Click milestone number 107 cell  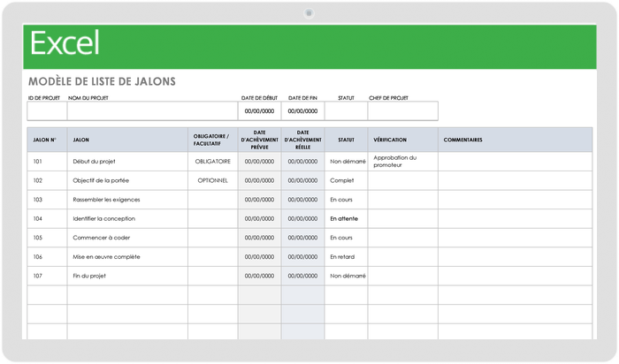(x=47, y=276)
